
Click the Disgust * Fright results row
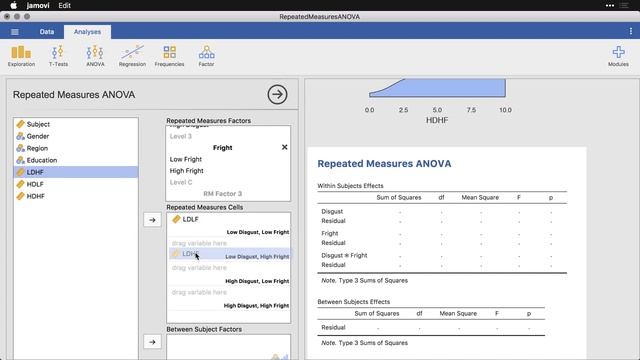tap(442, 256)
